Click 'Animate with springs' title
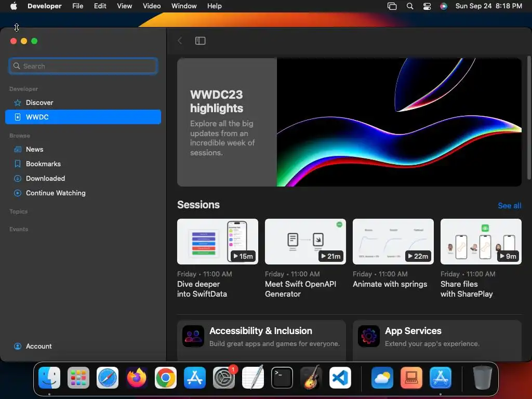 390,284
